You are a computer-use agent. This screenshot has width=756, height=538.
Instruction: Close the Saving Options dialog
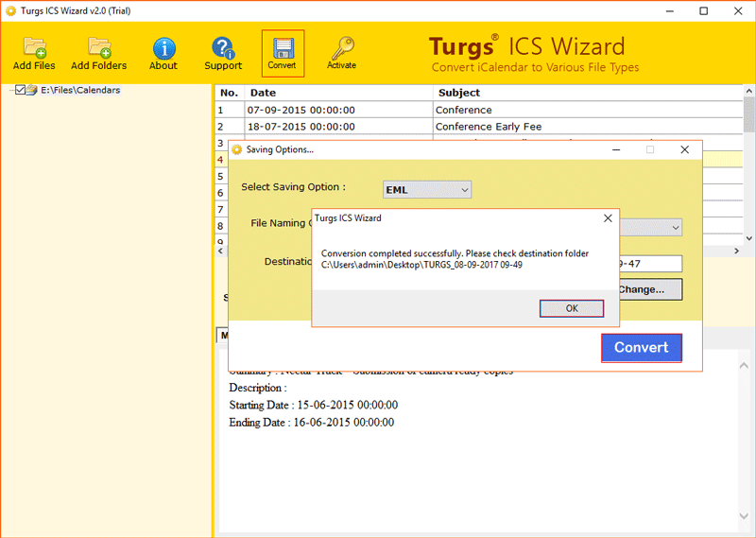pyautogui.click(x=684, y=149)
